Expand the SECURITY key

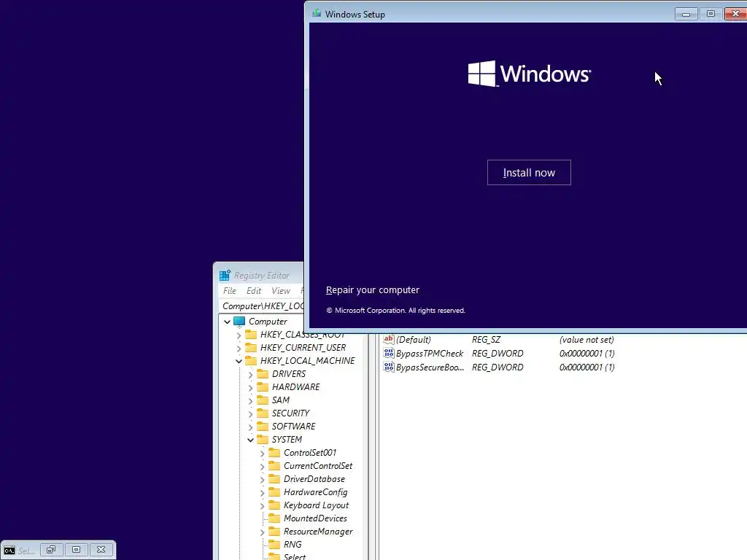(251, 414)
